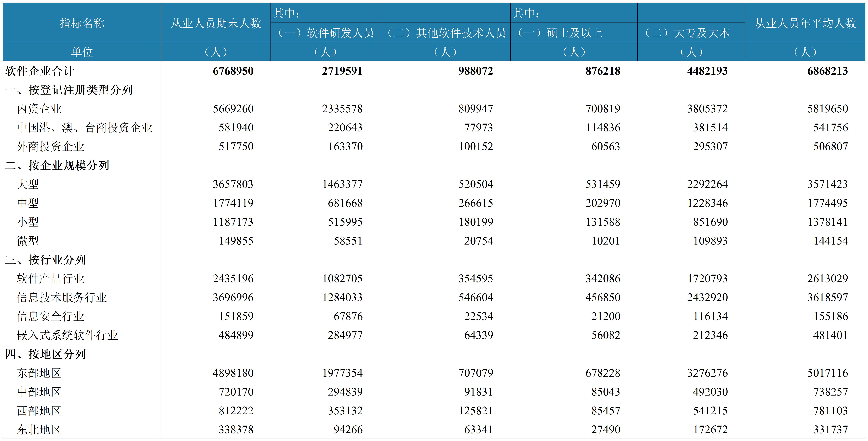Select the 嵌入式系统软件行业 row label
The width and height of the screenshot is (868, 441).
[x=67, y=335]
